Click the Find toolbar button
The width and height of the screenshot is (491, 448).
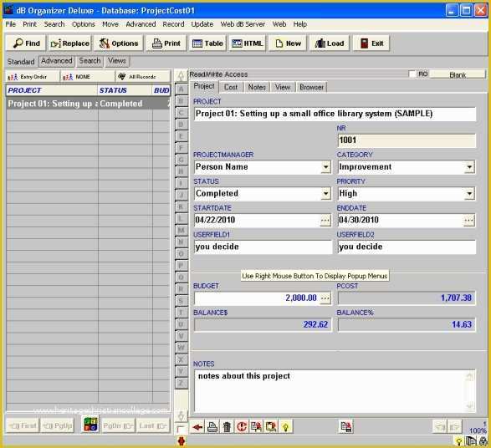[26, 43]
